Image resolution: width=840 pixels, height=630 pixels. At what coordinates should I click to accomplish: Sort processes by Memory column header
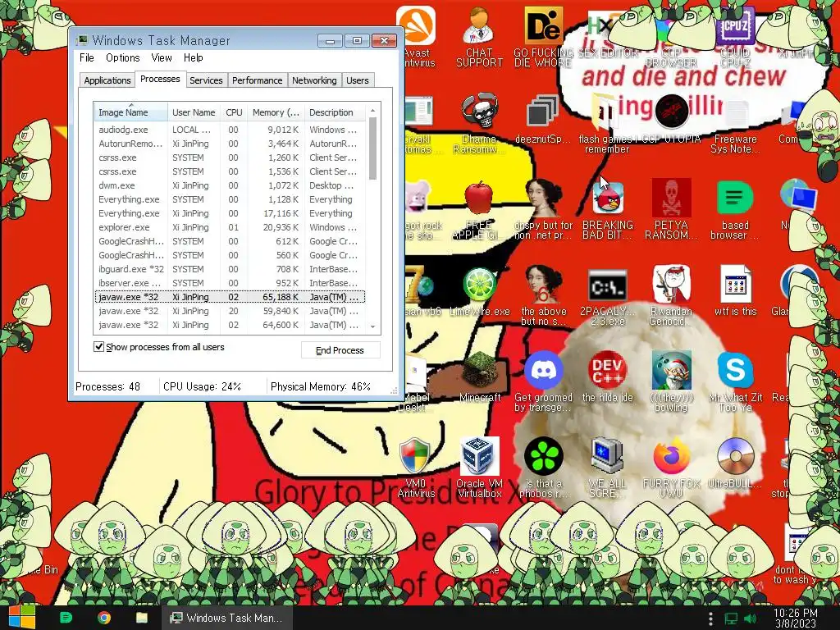276,112
